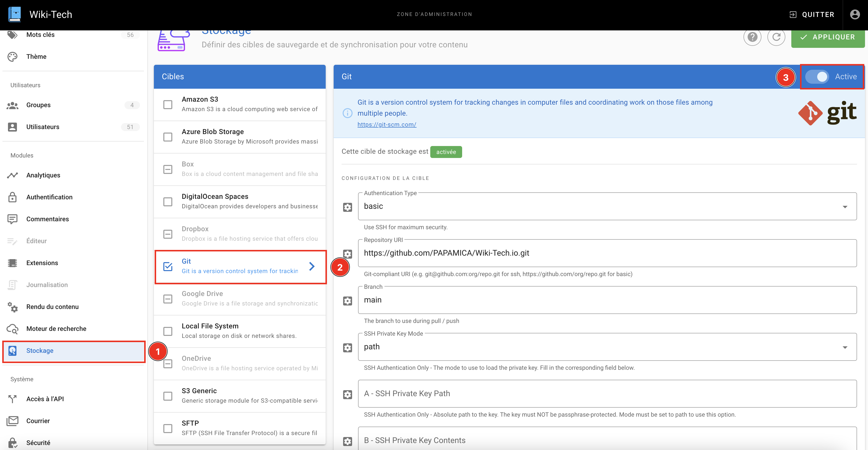Click gear icon beside Repository URI

pos(347,254)
